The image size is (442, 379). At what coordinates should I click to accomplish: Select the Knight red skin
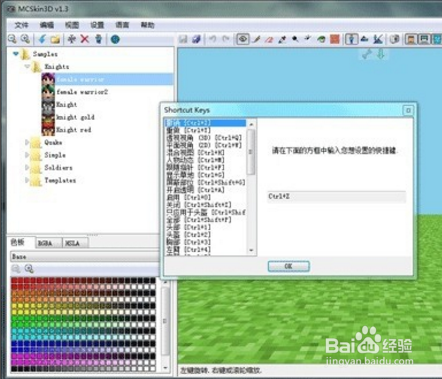[x=74, y=130]
